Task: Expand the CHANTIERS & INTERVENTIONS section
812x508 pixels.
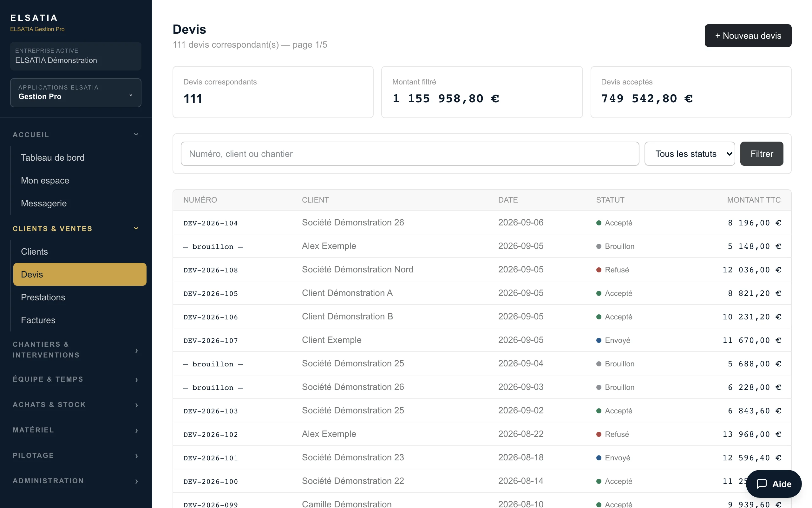Action: tap(76, 350)
